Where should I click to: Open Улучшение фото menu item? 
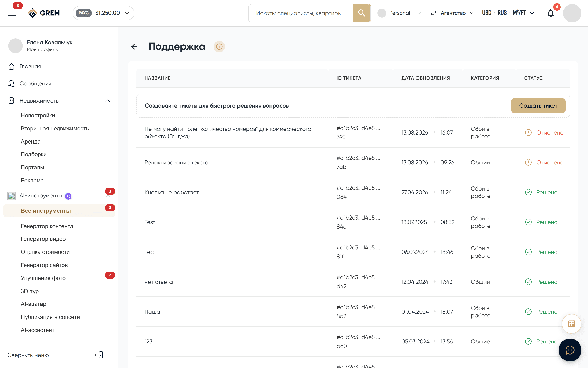click(43, 278)
